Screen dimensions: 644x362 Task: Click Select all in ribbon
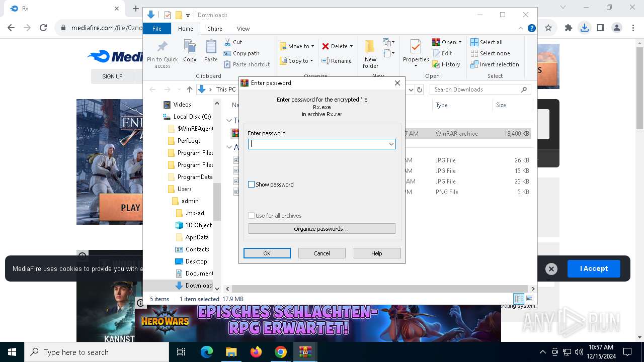pos(487,42)
